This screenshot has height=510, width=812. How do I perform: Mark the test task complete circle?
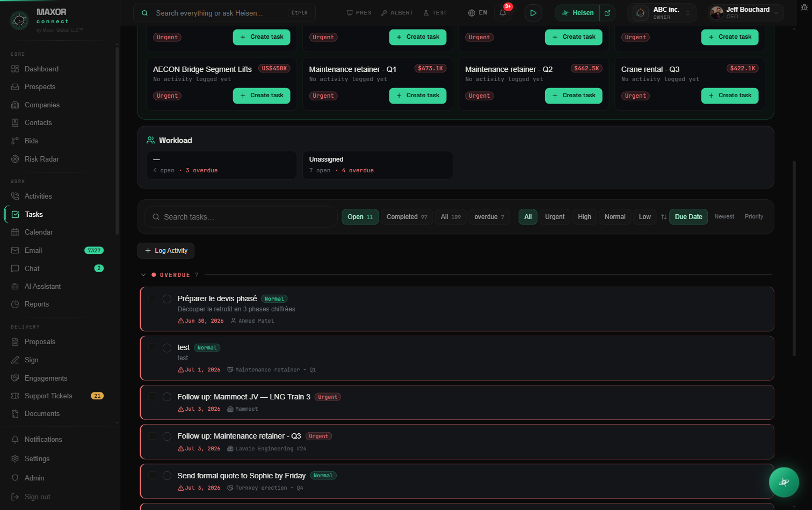tap(167, 348)
